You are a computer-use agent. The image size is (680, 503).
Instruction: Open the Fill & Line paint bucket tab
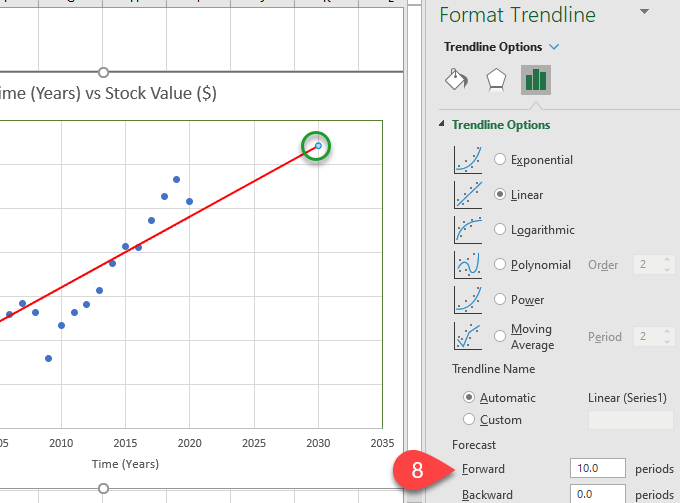(x=456, y=81)
